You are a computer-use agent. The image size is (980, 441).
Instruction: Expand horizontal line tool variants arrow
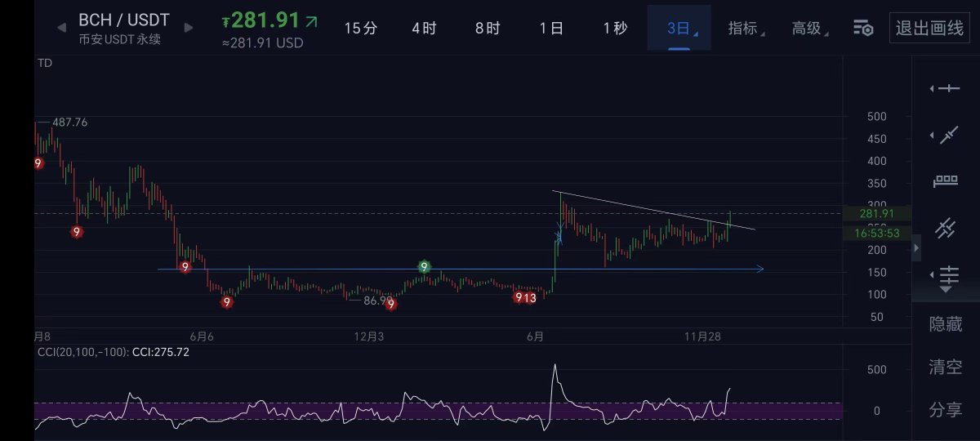click(x=932, y=88)
